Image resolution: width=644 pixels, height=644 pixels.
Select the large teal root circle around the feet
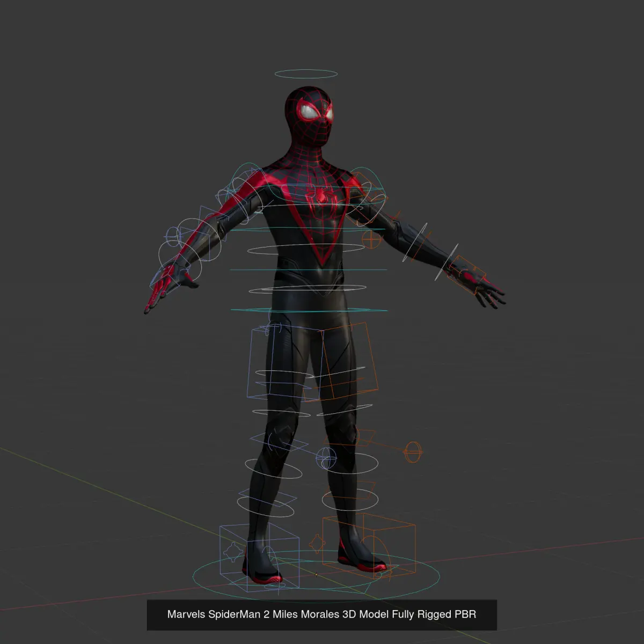click(316, 575)
